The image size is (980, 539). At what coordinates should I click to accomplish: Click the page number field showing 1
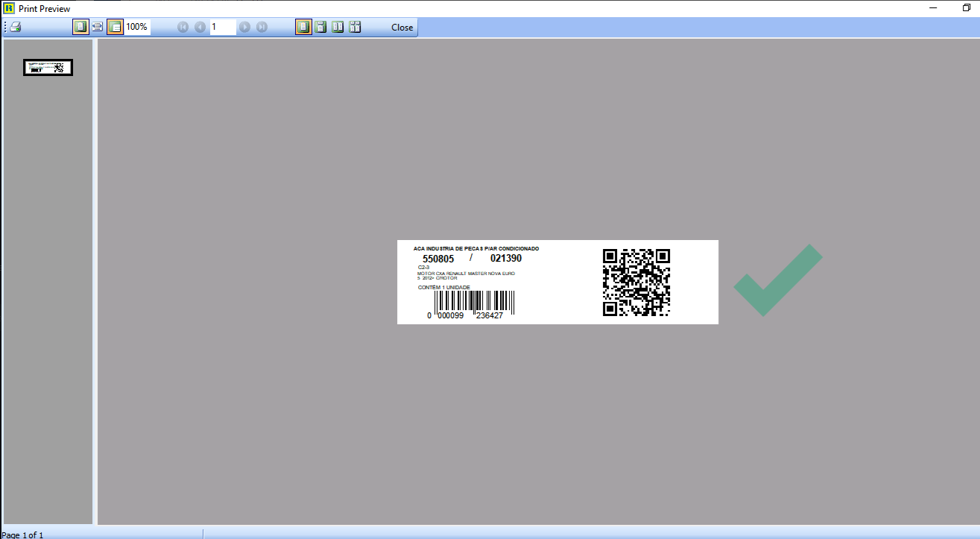click(223, 27)
